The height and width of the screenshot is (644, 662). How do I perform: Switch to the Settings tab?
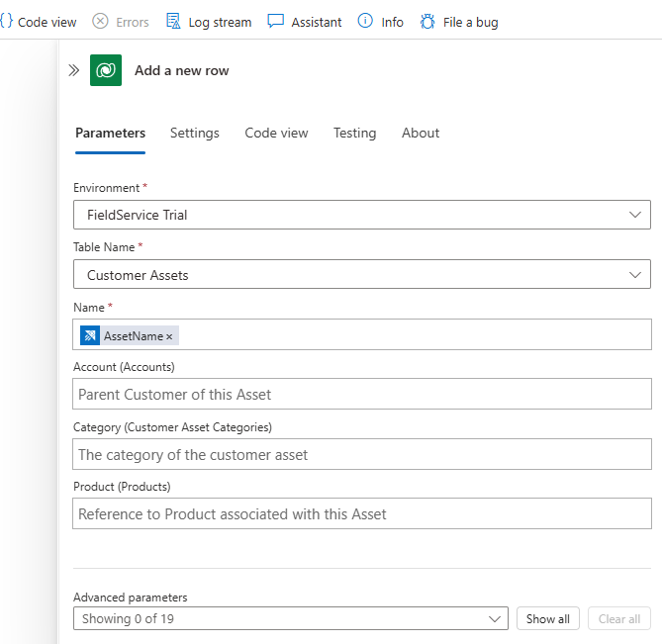[x=195, y=134]
